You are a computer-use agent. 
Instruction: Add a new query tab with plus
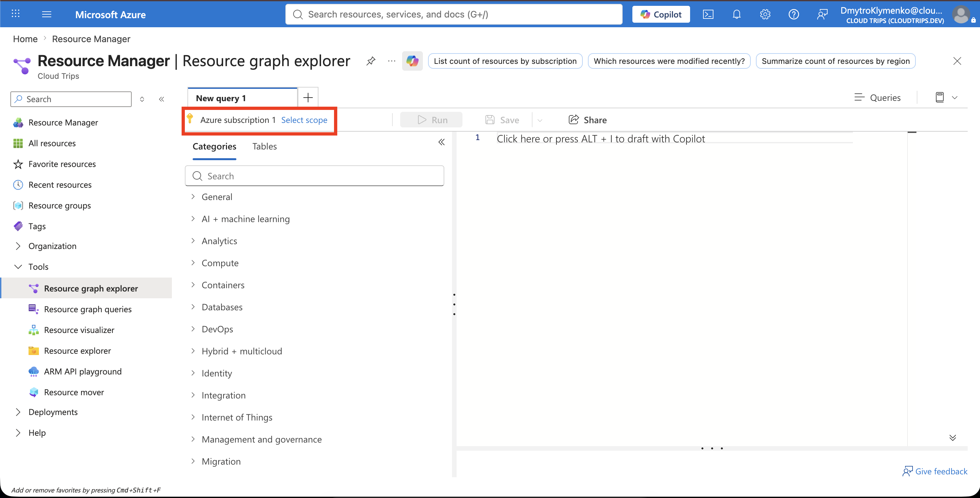tap(308, 98)
